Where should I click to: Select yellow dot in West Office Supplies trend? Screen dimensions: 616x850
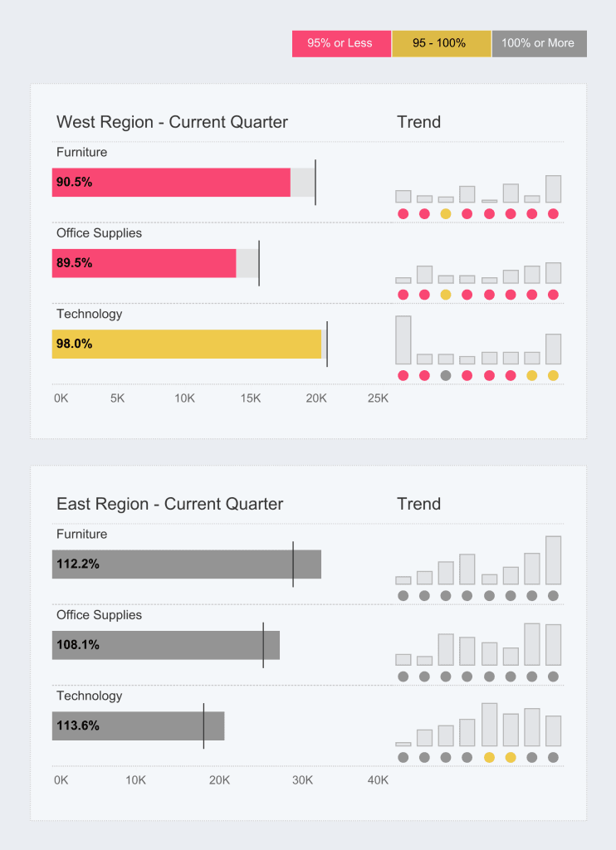tap(446, 295)
